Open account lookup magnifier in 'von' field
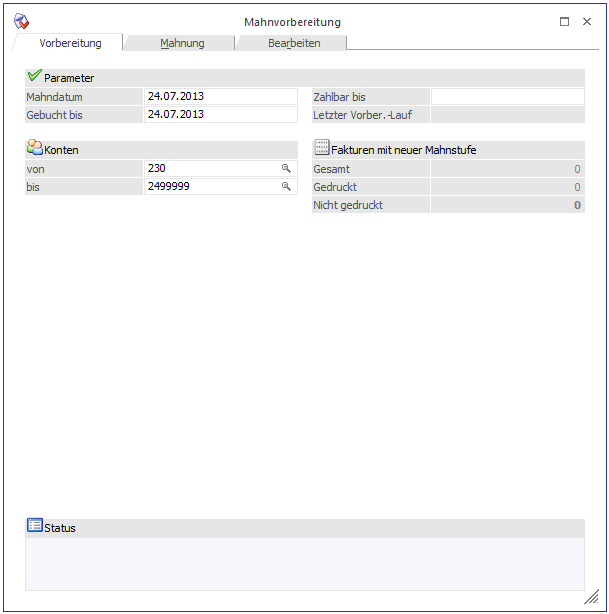 click(286, 169)
